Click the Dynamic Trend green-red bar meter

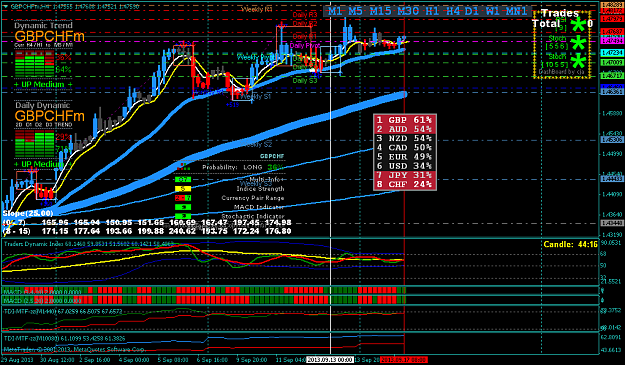[34, 63]
